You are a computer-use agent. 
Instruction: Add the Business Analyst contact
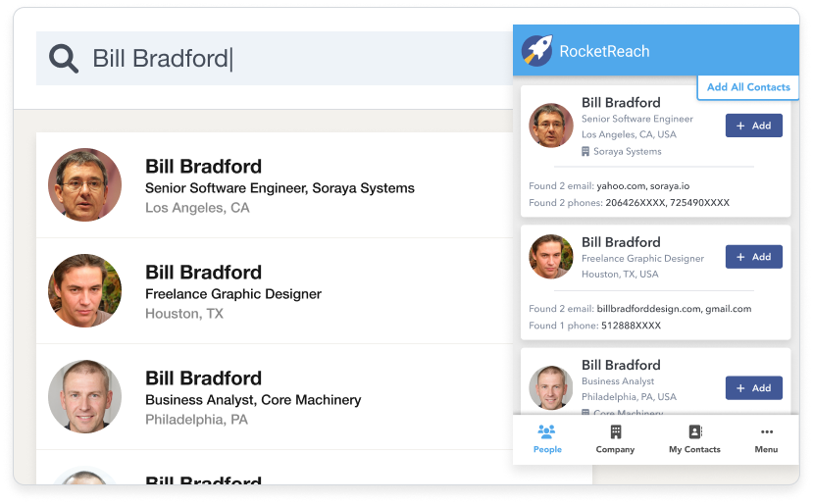coord(753,388)
